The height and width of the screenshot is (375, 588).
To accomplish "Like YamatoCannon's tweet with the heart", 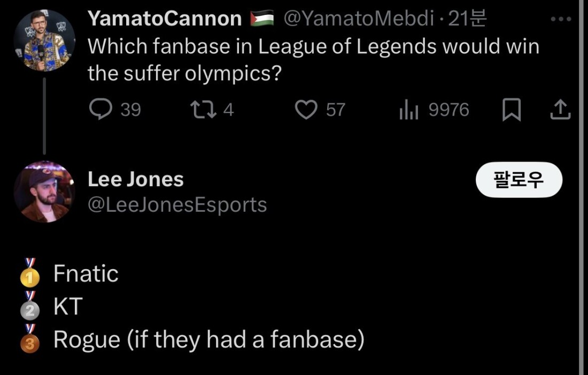I will point(306,110).
